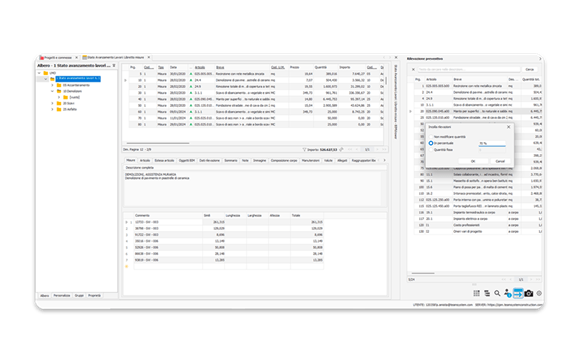Collapse the UNO root tree node
576x362 pixels.
click(39, 73)
